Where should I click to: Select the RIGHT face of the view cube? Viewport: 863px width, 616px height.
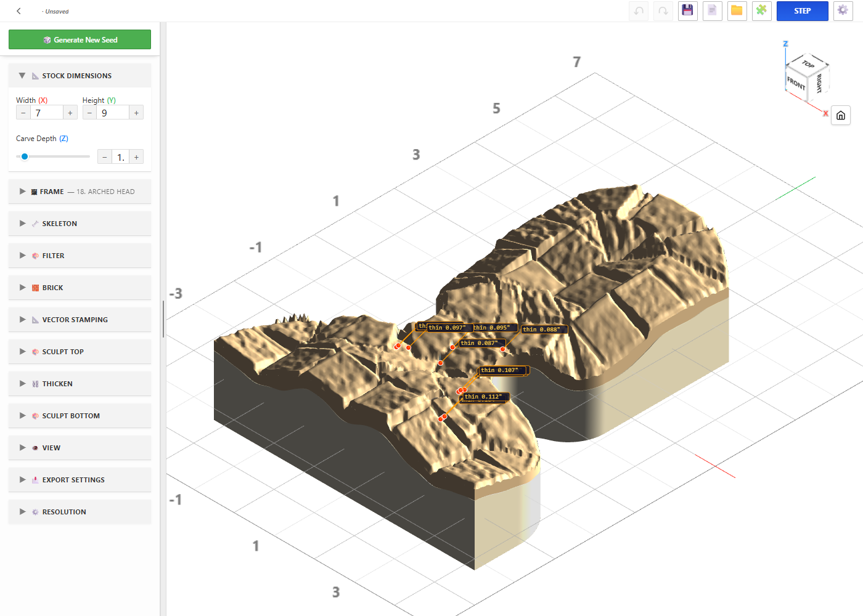819,83
